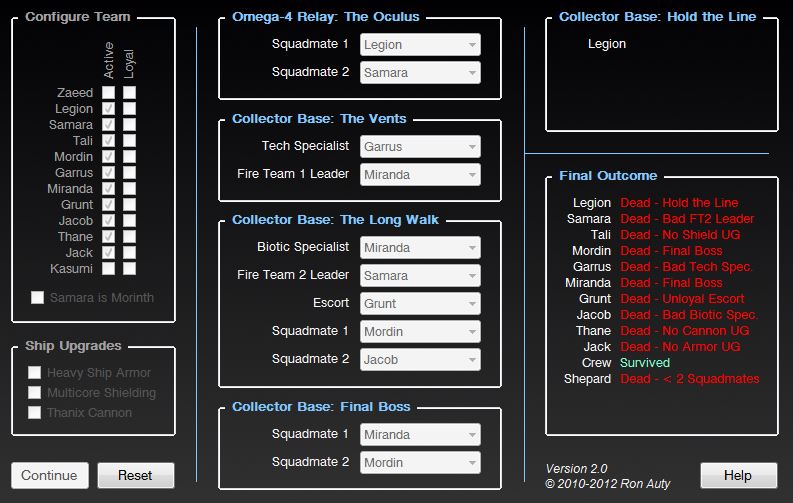
Task: Click 'Dead - Bad Tech Spec.' outcome text
Action: [x=686, y=266]
